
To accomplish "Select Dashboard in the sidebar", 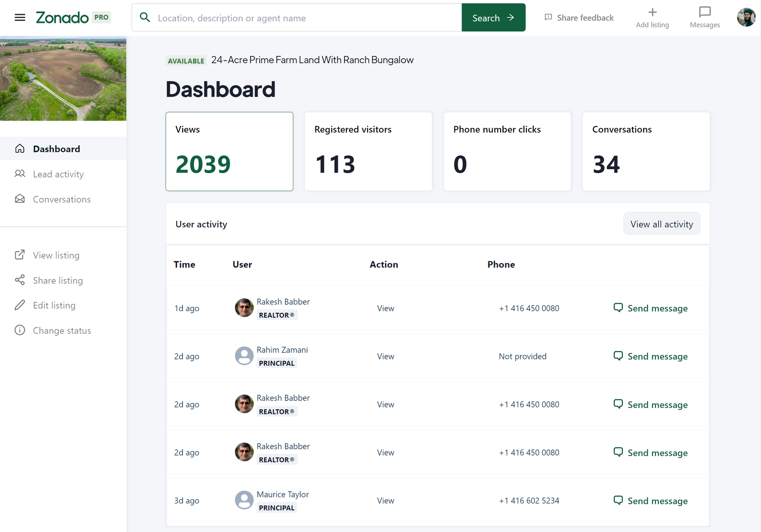I will [x=56, y=149].
